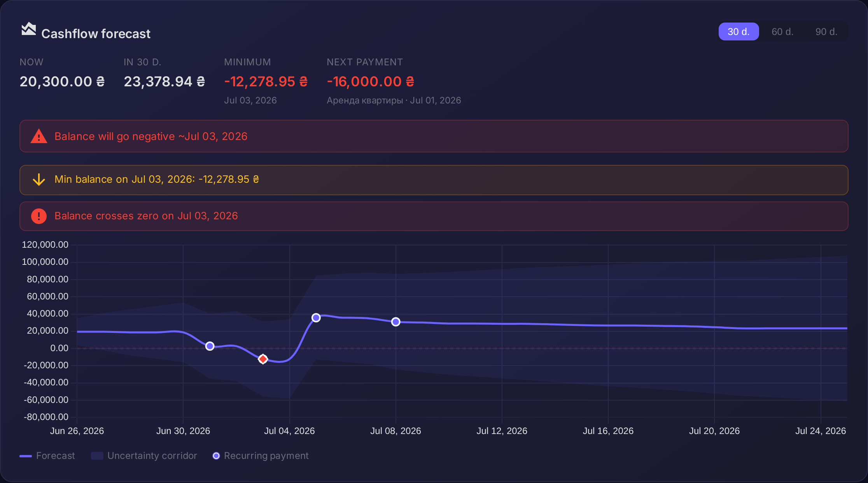
Task: Open the Balance crosses zero alert
Action: coord(434,216)
